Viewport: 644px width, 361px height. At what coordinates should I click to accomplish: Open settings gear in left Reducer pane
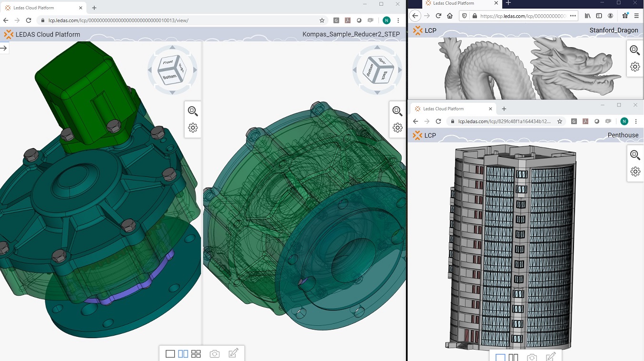(x=193, y=127)
